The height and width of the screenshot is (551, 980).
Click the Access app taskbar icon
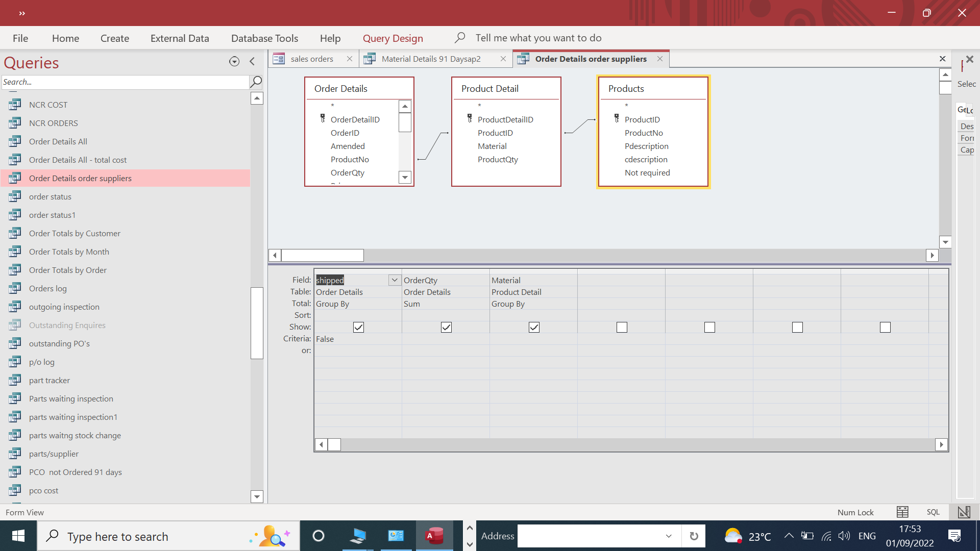coord(434,536)
